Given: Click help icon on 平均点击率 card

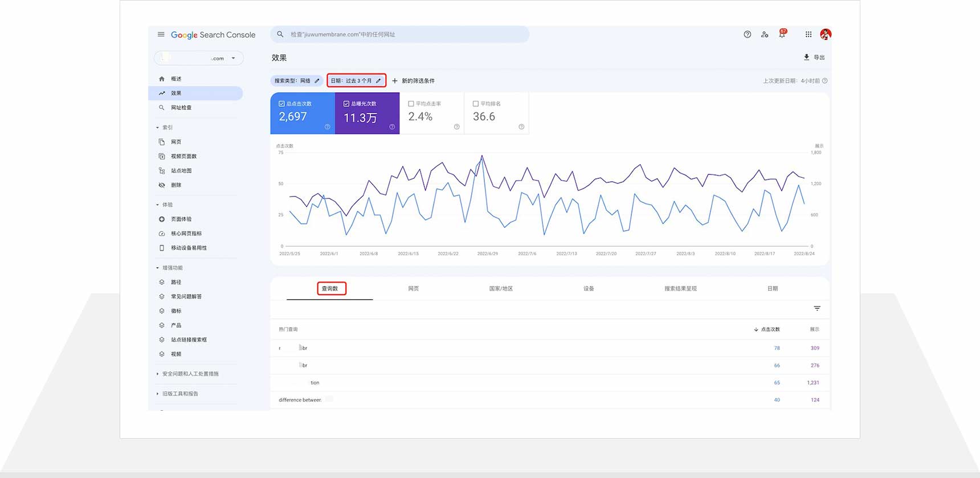Looking at the screenshot, I should pos(457,127).
